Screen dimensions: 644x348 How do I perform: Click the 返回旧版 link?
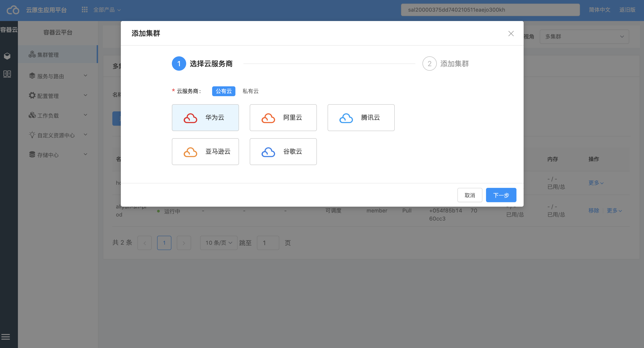(x=627, y=10)
